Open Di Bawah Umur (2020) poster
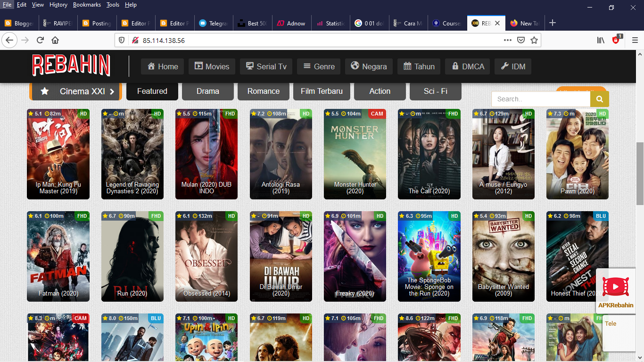The image size is (644, 362). [x=281, y=256]
